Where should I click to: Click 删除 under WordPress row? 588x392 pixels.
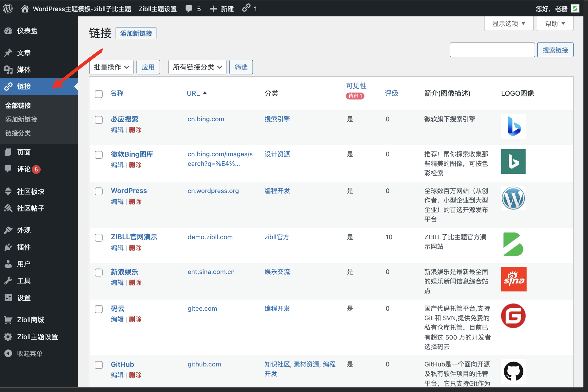pos(135,202)
